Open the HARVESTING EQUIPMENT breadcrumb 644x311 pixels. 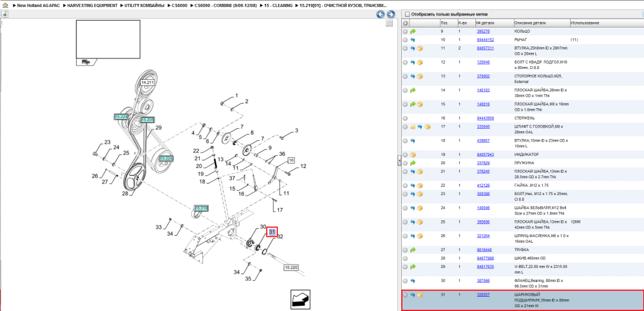click(x=92, y=6)
